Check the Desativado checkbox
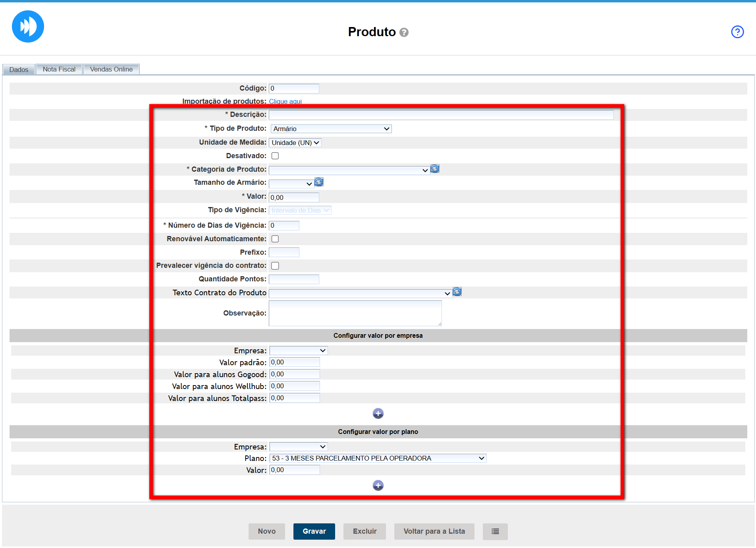 tap(275, 156)
